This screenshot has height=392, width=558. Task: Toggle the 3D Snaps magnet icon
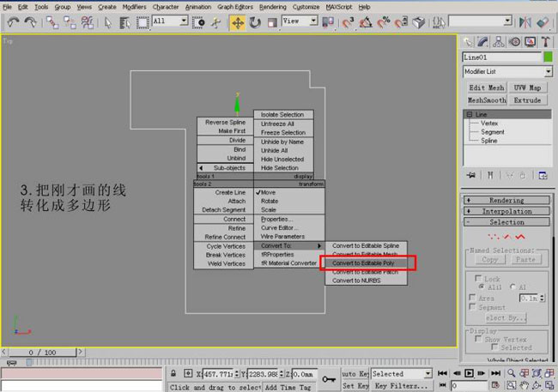[348, 22]
